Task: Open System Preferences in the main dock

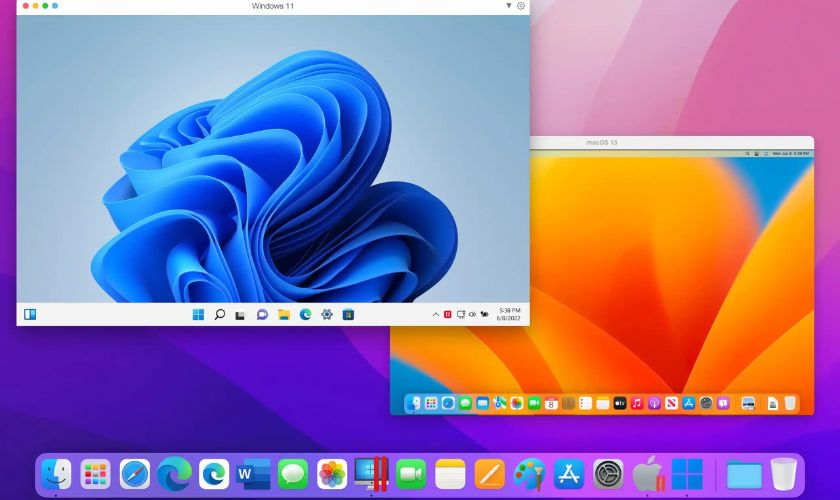Action: click(608, 474)
